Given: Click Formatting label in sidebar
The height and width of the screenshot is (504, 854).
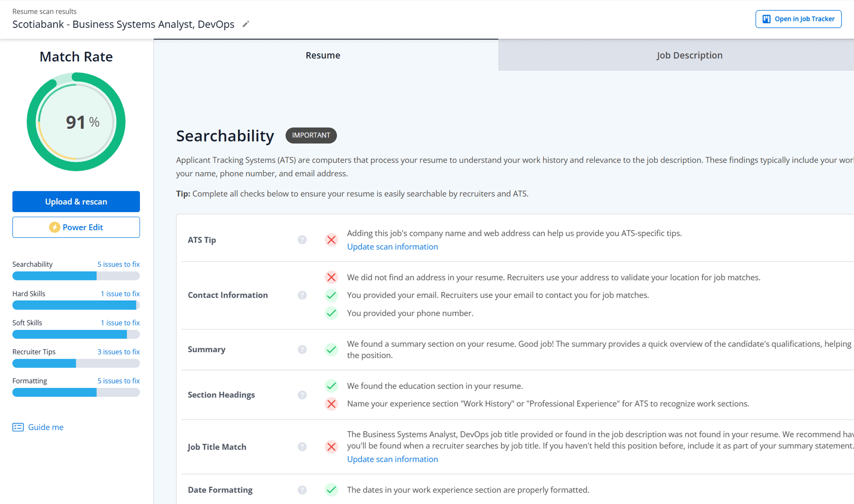Looking at the screenshot, I should [30, 381].
